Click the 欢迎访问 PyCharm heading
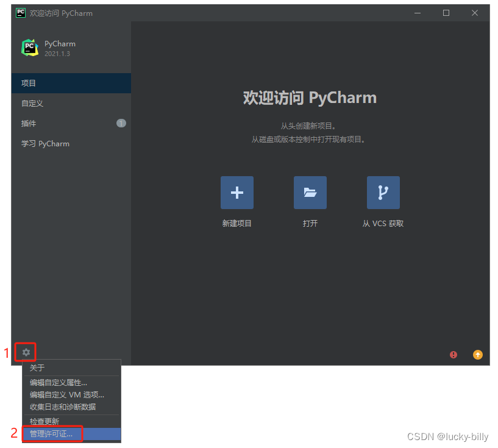Viewport: 498px width, 448px height. [310, 98]
